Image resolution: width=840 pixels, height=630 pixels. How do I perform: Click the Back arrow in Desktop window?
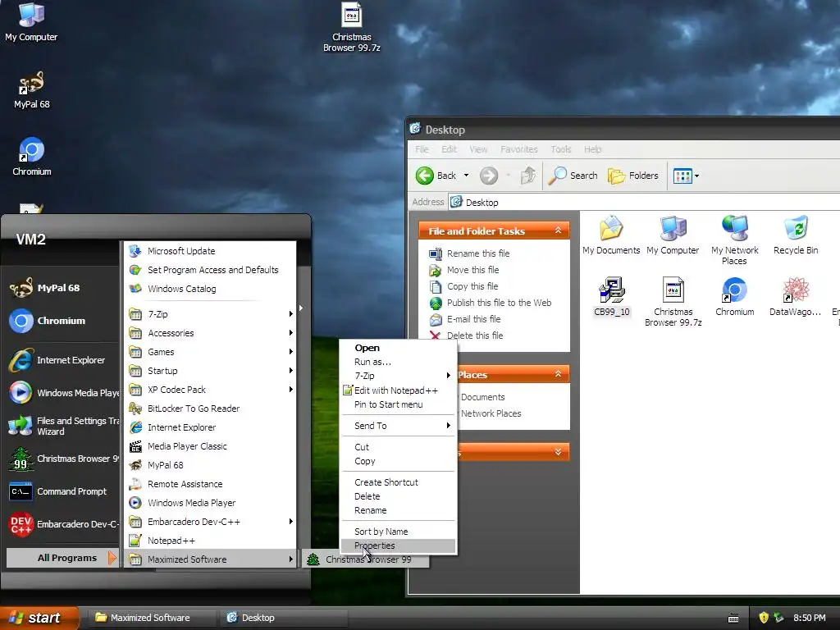pyautogui.click(x=425, y=176)
